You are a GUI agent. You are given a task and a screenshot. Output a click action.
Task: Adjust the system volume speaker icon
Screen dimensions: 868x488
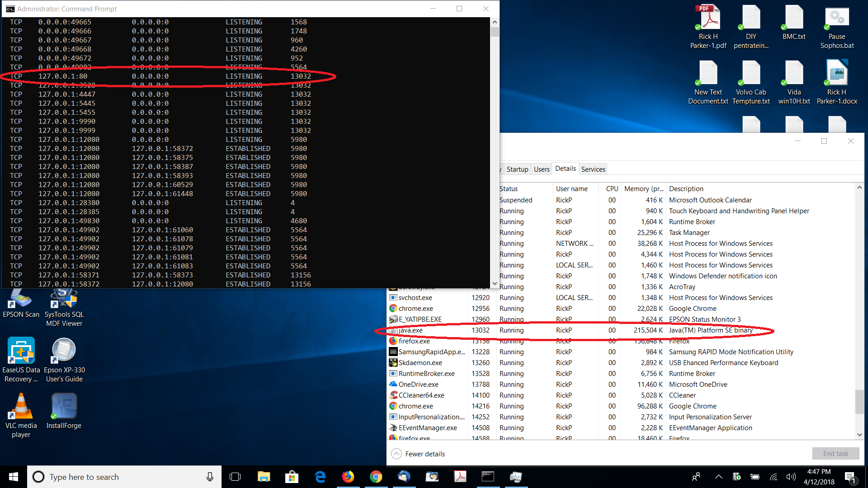pyautogui.click(x=791, y=477)
